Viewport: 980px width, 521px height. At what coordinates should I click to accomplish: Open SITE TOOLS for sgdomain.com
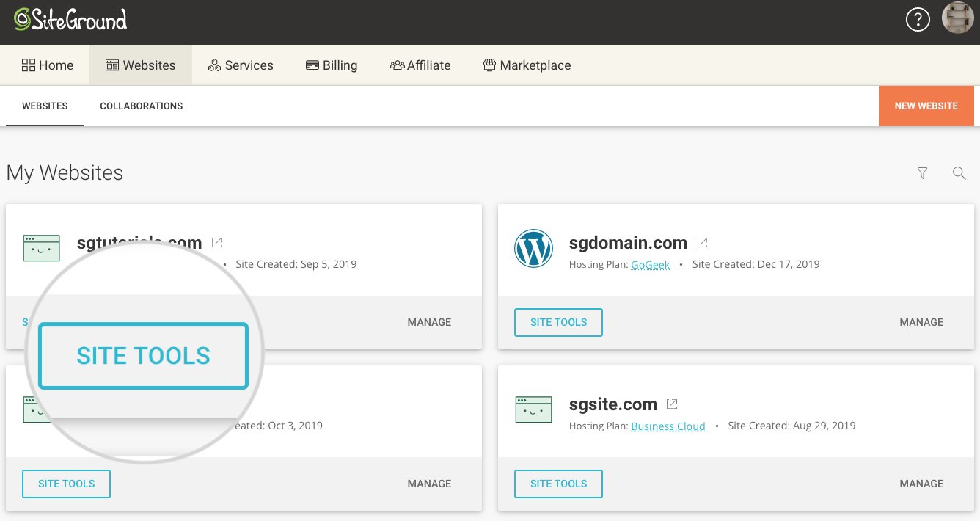click(558, 322)
